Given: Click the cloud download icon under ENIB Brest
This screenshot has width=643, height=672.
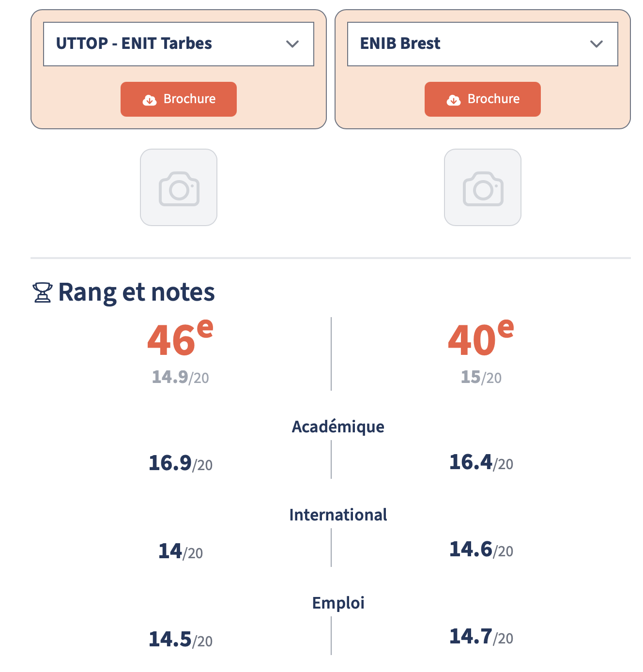Looking at the screenshot, I should [454, 100].
